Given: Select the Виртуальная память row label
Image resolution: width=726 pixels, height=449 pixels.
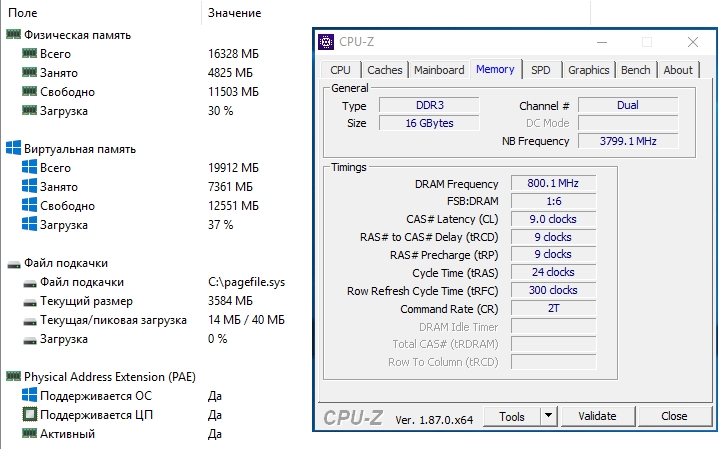Looking at the screenshot, I should tap(80, 149).
